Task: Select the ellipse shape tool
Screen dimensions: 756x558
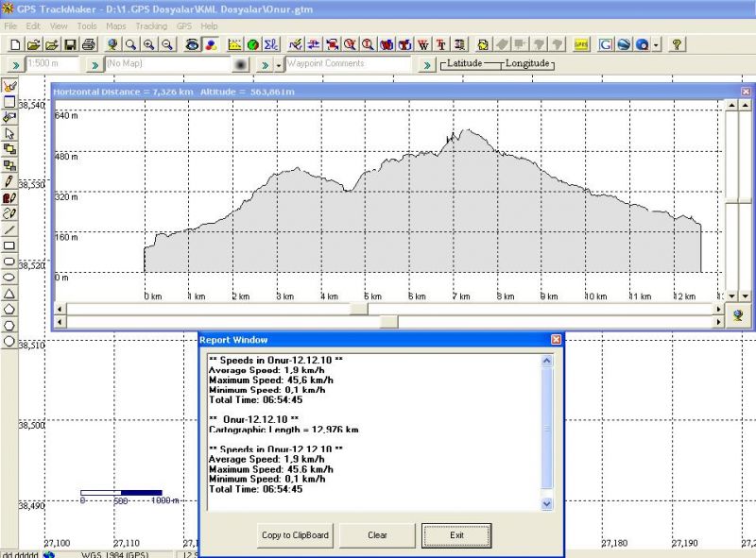Action: 9,278
